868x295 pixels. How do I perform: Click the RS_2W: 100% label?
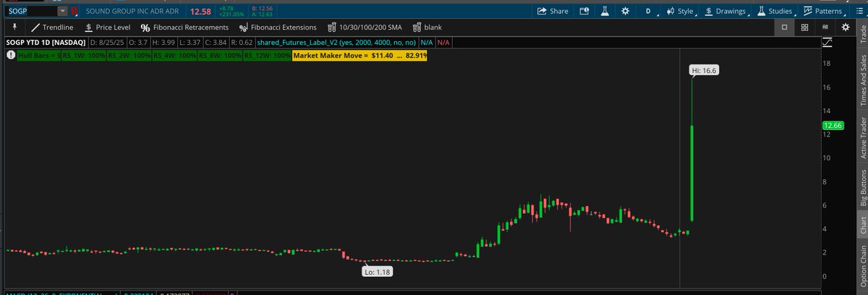(129, 55)
